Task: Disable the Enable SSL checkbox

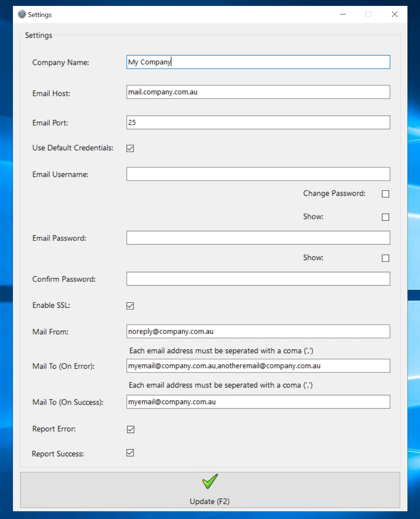Action: point(130,306)
